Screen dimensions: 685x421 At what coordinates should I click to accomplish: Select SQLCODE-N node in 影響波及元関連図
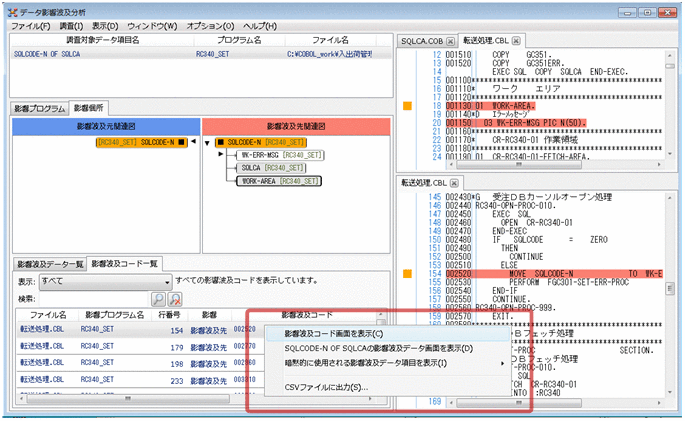[x=142, y=142]
